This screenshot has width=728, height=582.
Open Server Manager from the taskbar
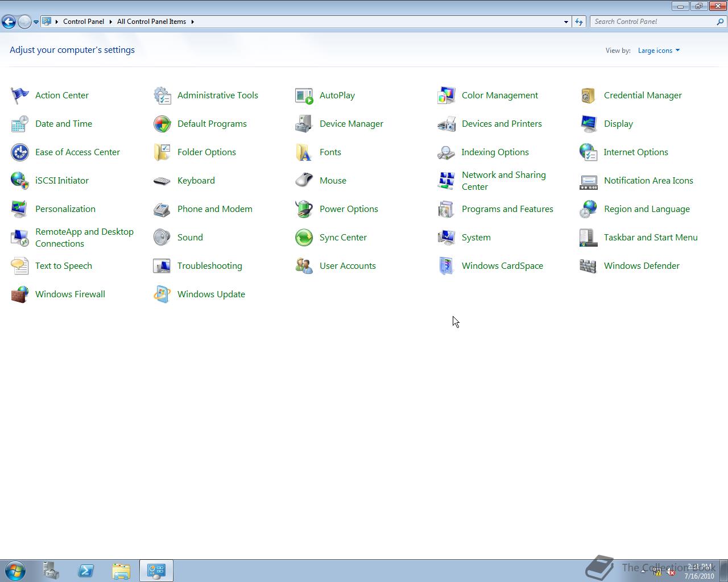tap(51, 571)
